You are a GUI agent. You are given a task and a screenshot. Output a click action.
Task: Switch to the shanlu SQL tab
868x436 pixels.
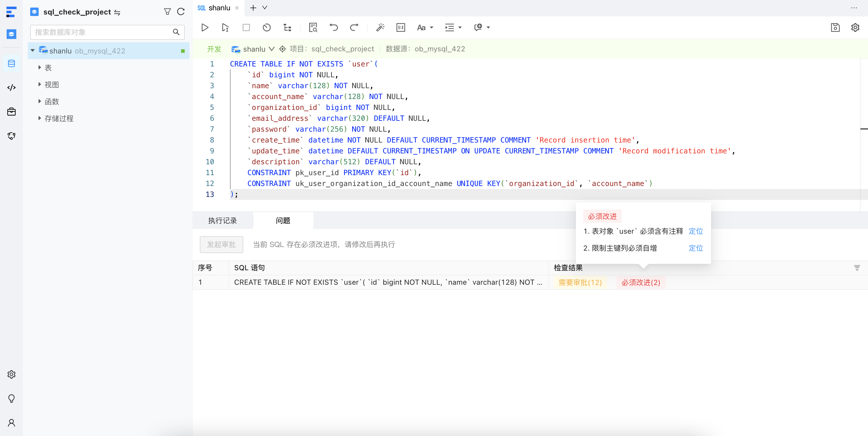(218, 8)
